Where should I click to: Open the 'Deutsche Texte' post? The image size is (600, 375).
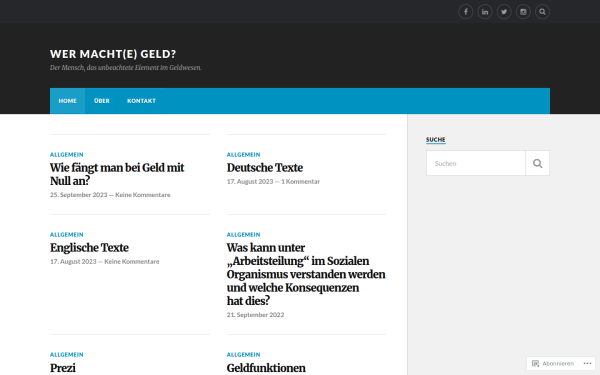pos(265,168)
